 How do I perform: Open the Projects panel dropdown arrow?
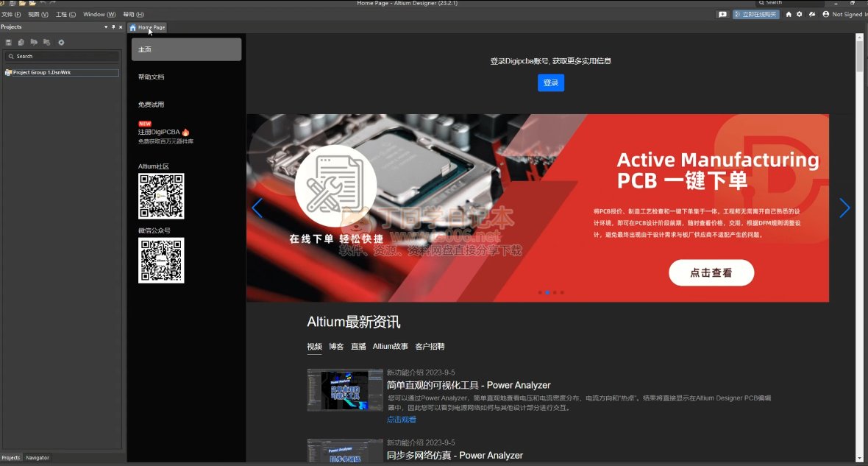click(106, 27)
